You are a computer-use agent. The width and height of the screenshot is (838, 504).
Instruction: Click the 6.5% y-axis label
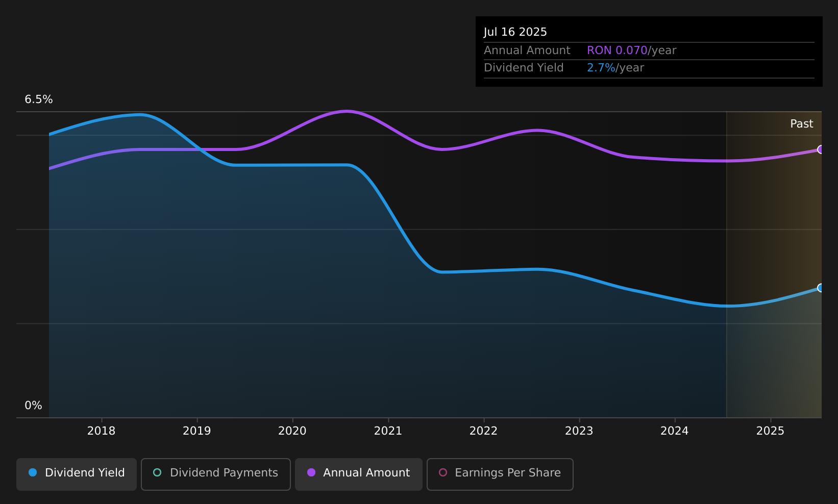click(39, 99)
